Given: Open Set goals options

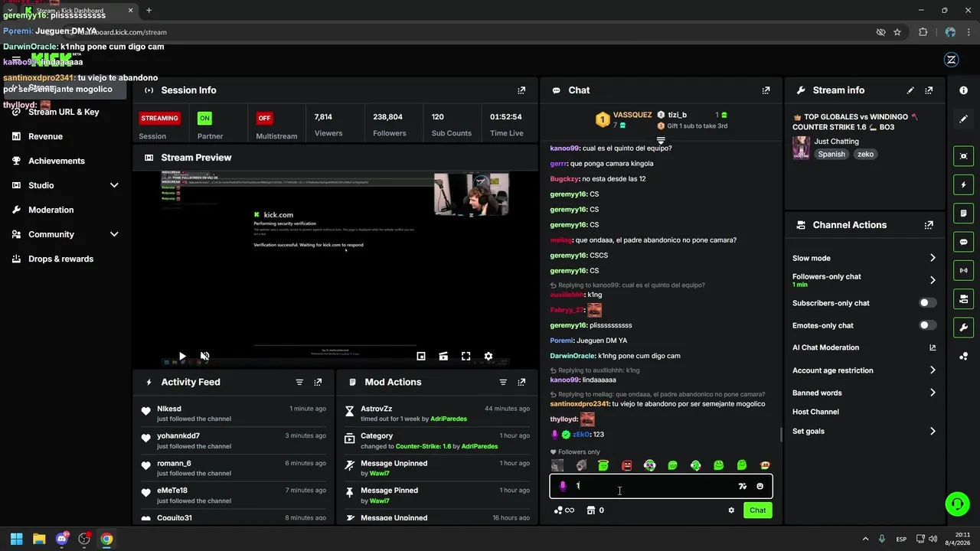Looking at the screenshot, I should 864,431.
